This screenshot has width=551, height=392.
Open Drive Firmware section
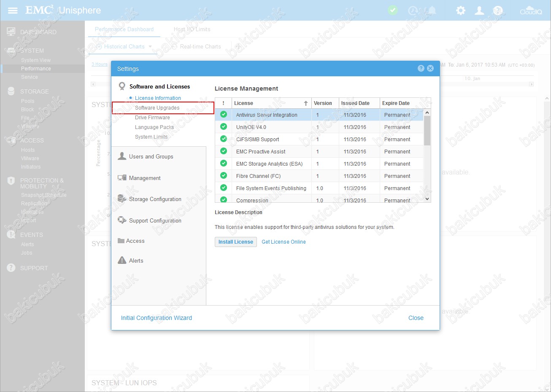152,117
